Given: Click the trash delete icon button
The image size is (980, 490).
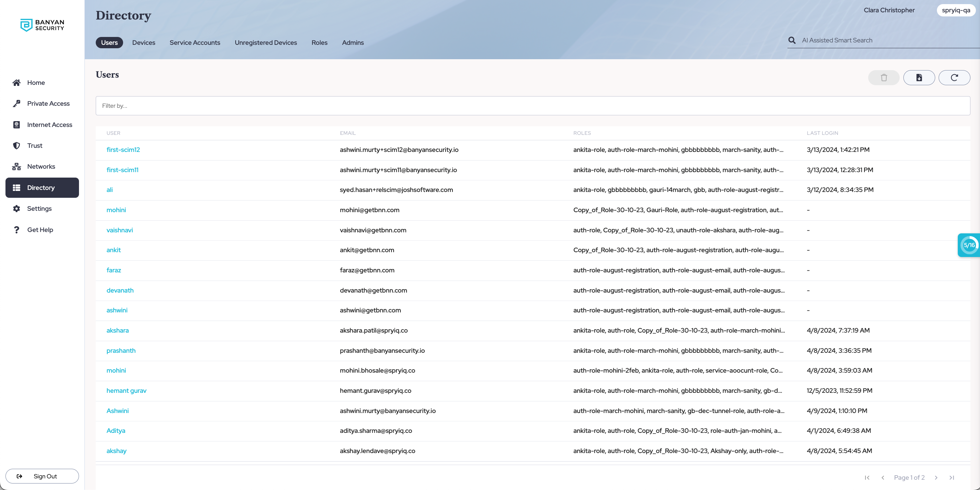Looking at the screenshot, I should point(883,78).
